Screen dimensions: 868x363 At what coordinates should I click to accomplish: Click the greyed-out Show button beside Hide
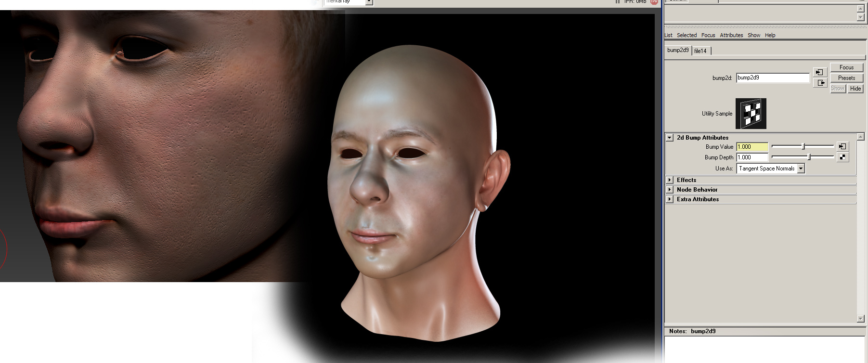click(838, 89)
